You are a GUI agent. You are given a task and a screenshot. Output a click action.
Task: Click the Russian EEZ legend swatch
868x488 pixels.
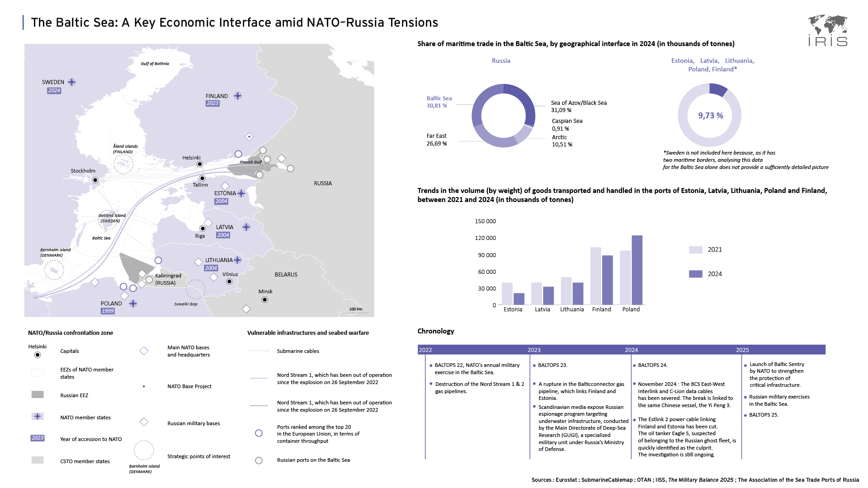point(38,394)
